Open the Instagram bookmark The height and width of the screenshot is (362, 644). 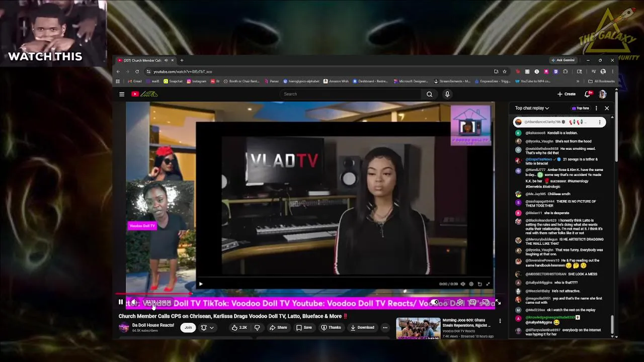click(x=197, y=81)
